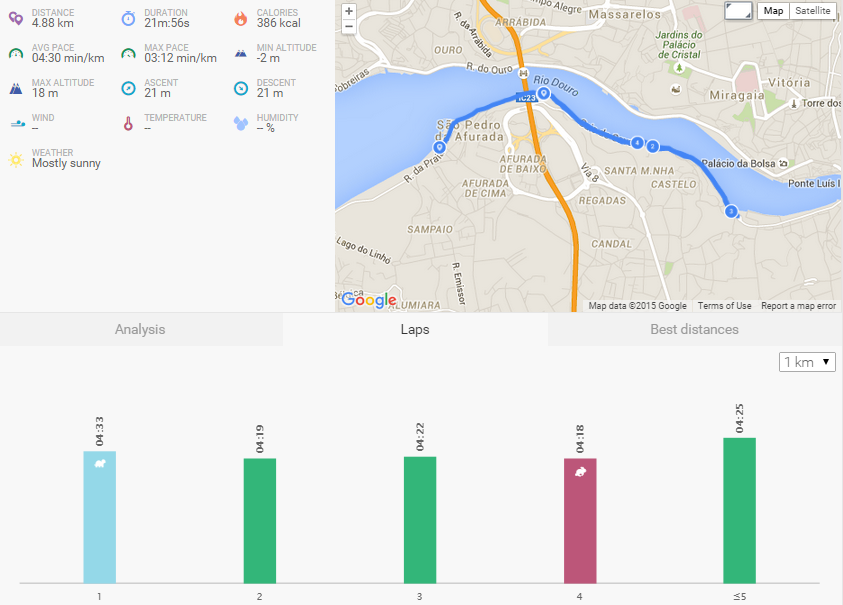
Task: Zoom out on the map
Action: click(x=348, y=27)
